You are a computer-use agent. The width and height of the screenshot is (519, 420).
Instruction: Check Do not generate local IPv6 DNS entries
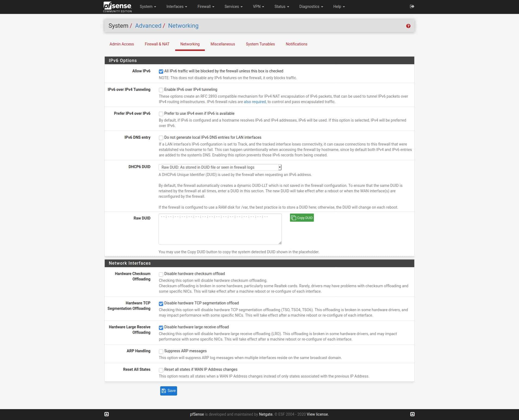tap(161, 138)
